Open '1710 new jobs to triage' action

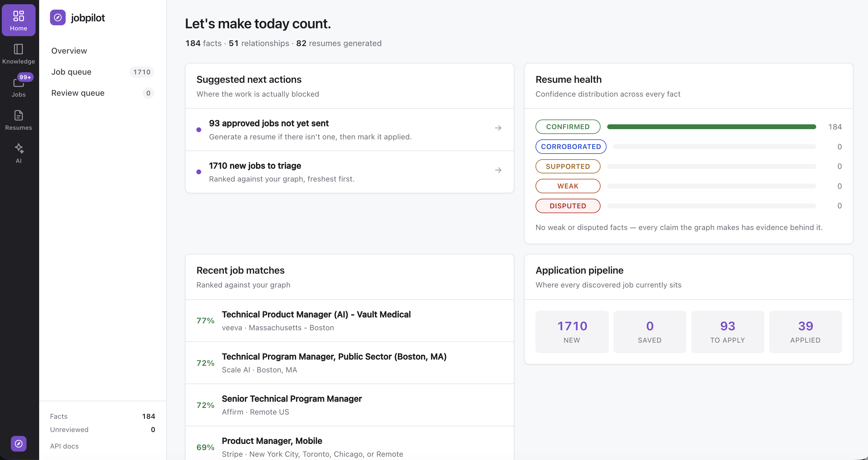[x=349, y=172]
